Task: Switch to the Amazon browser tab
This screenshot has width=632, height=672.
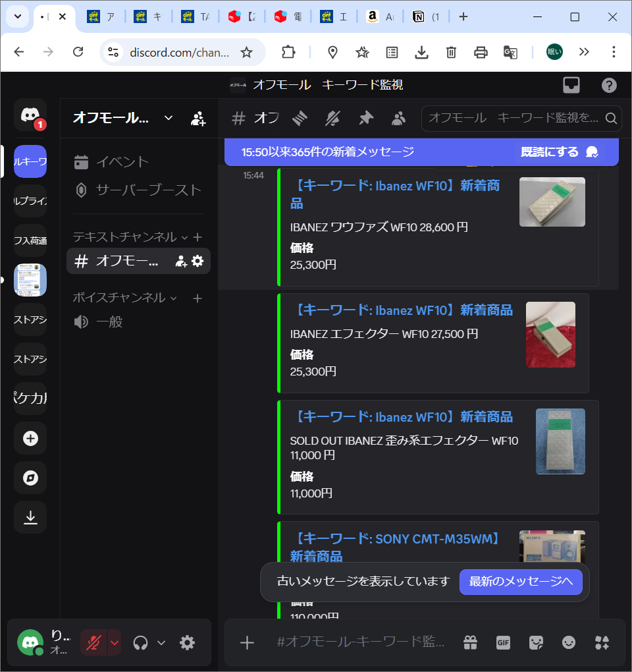Action: 381,16
